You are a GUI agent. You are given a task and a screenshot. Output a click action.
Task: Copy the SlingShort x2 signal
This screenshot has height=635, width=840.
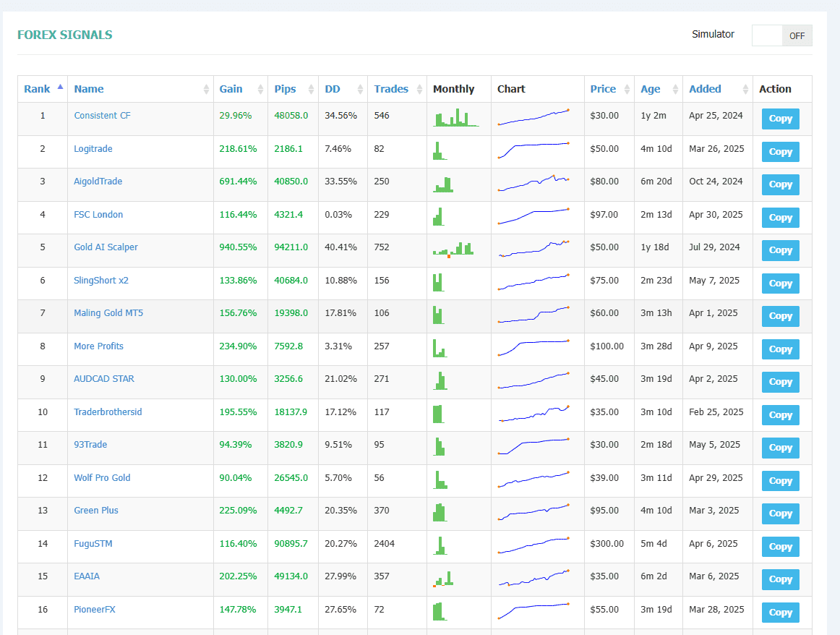point(781,284)
